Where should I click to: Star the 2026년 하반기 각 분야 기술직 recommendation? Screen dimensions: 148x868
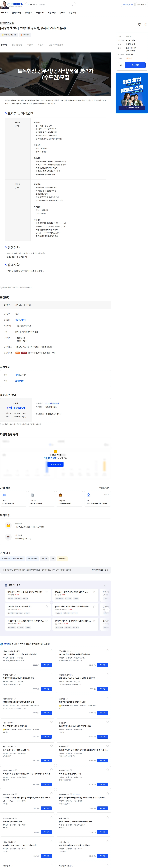point(108,650)
